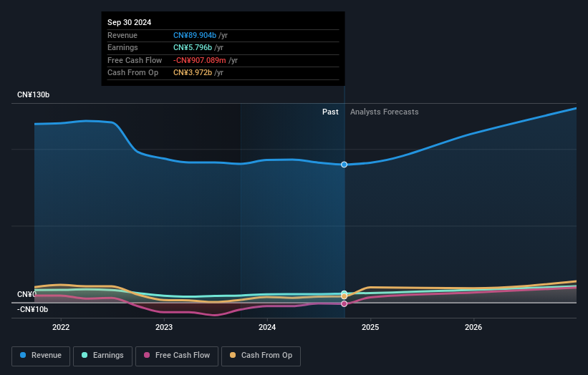Click the 2024 x-axis label
The image size is (588, 375).
tap(267, 327)
